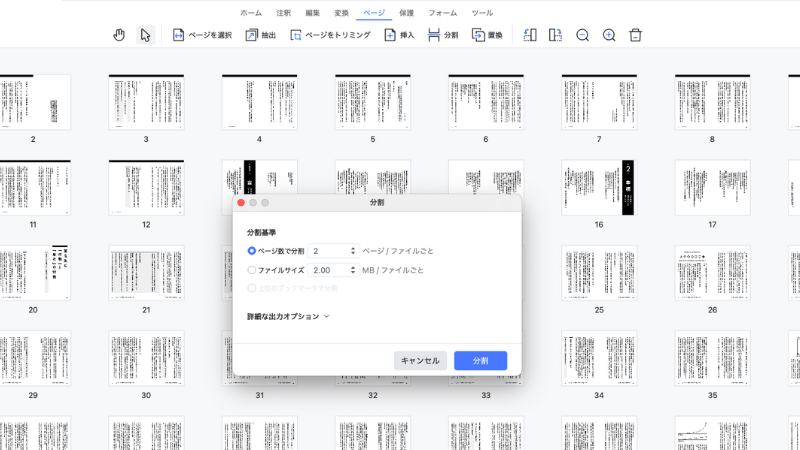Zoom out with the minus magnifier icon
Image resolution: width=800 pixels, height=450 pixels.
tap(583, 35)
